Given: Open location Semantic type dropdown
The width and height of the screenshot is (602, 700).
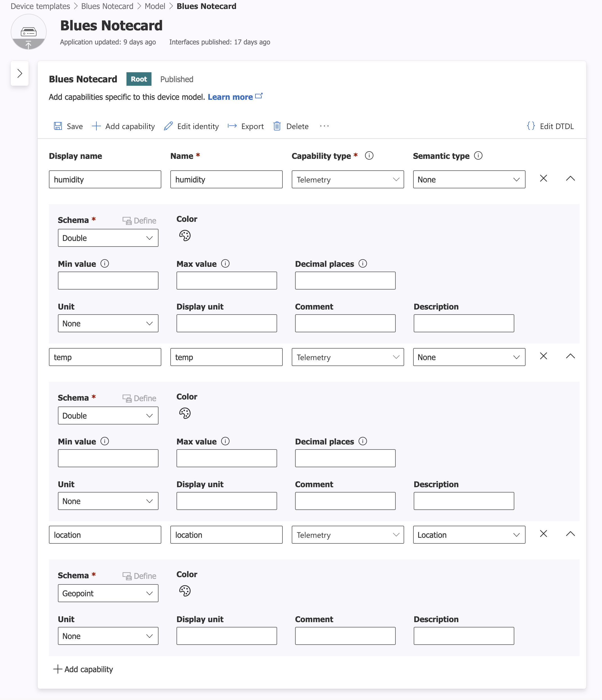Looking at the screenshot, I should pos(469,535).
